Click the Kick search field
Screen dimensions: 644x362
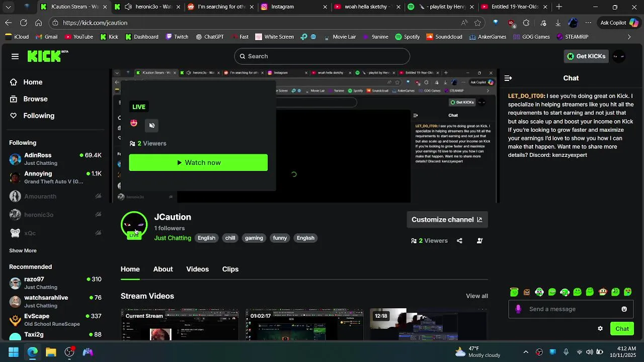(322, 56)
